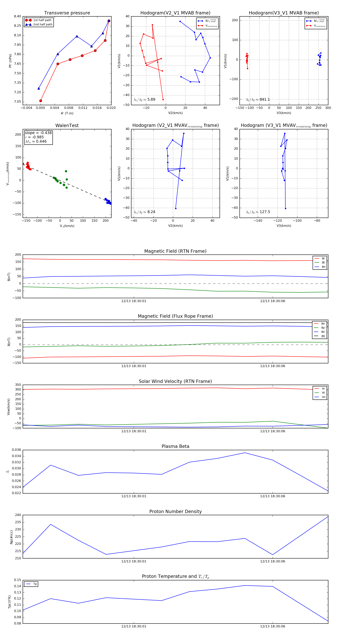Click the top red point in Transverse pressure plot
Viewport: 351px width, 644px height.
click(109, 21)
